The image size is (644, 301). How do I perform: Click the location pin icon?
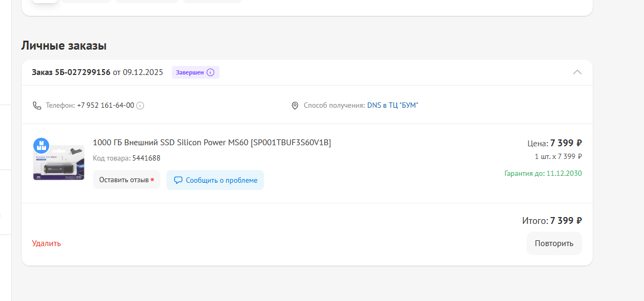(295, 106)
